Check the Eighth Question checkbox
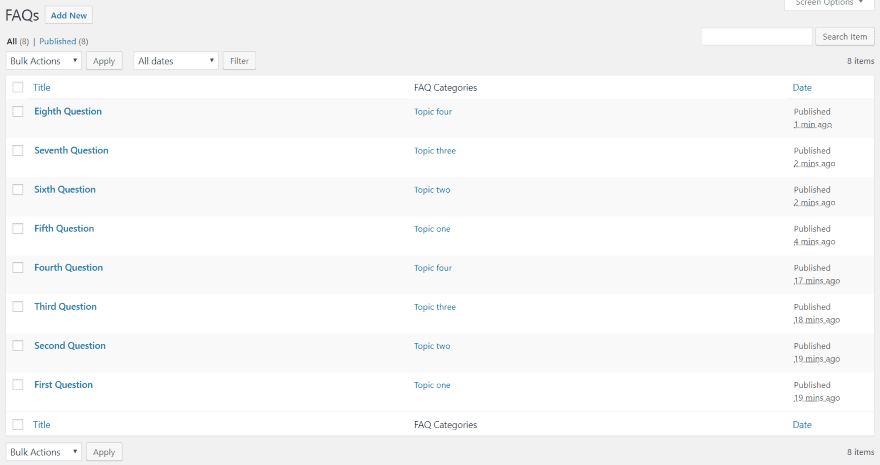The height and width of the screenshot is (465, 880). pos(18,112)
